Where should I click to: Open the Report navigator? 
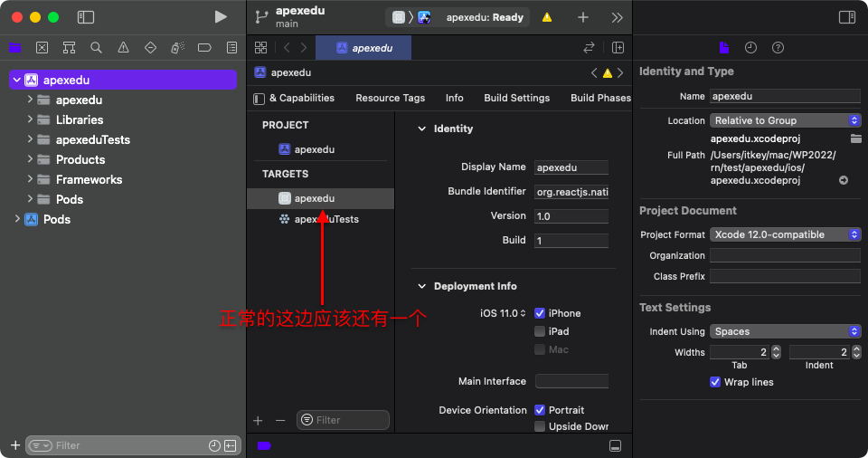232,48
